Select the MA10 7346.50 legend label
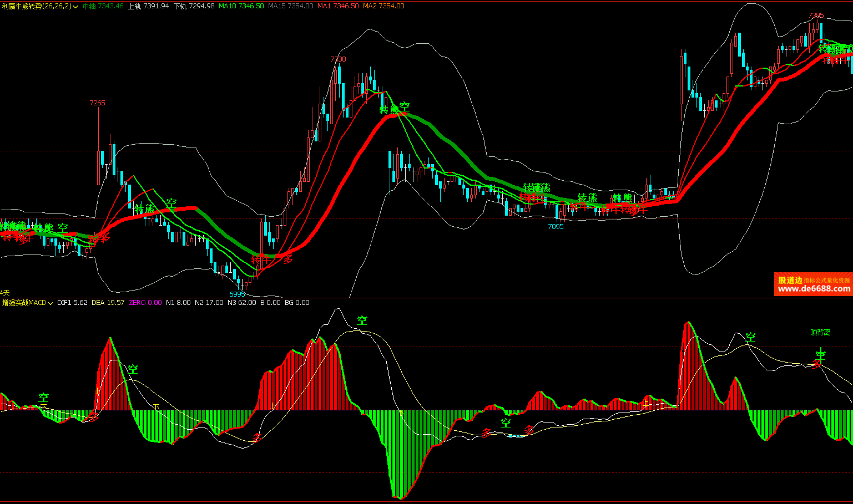The width and height of the screenshot is (853, 504). (x=241, y=6)
